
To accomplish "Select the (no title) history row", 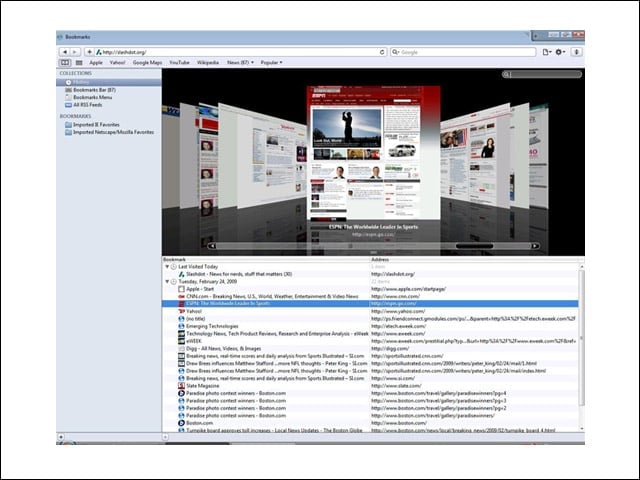I will point(370,319).
